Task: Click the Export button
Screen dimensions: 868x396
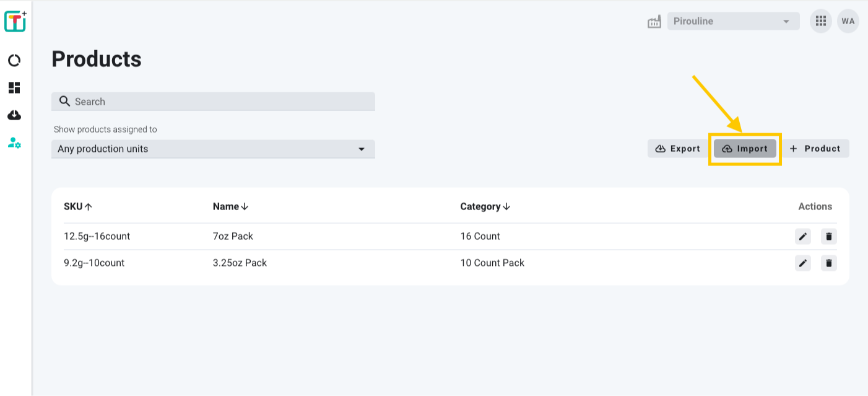Action: point(677,149)
